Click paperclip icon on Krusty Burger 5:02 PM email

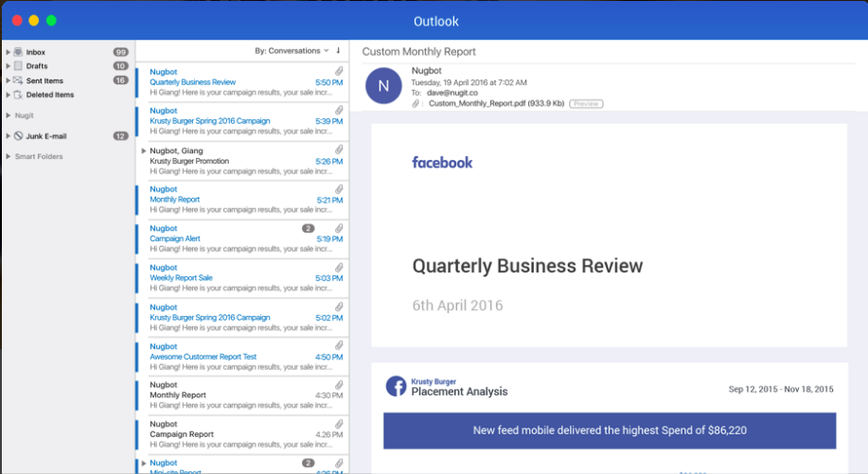tap(339, 307)
